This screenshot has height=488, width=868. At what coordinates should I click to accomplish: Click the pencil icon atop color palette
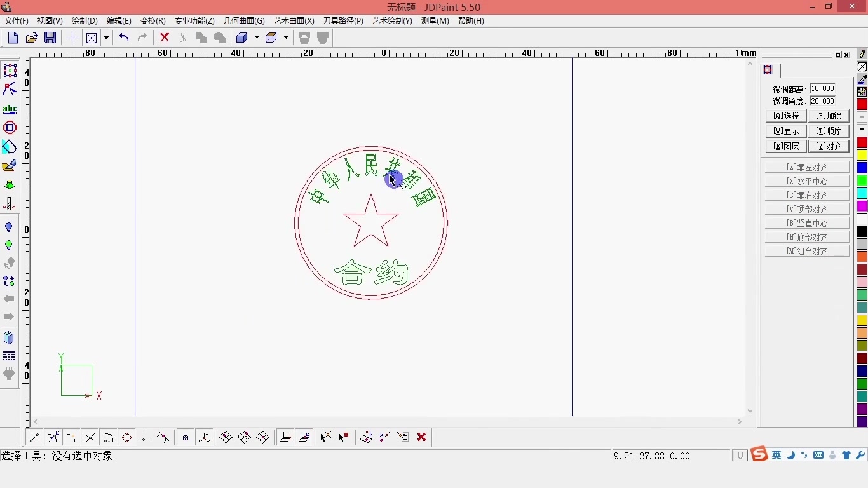[x=862, y=54]
